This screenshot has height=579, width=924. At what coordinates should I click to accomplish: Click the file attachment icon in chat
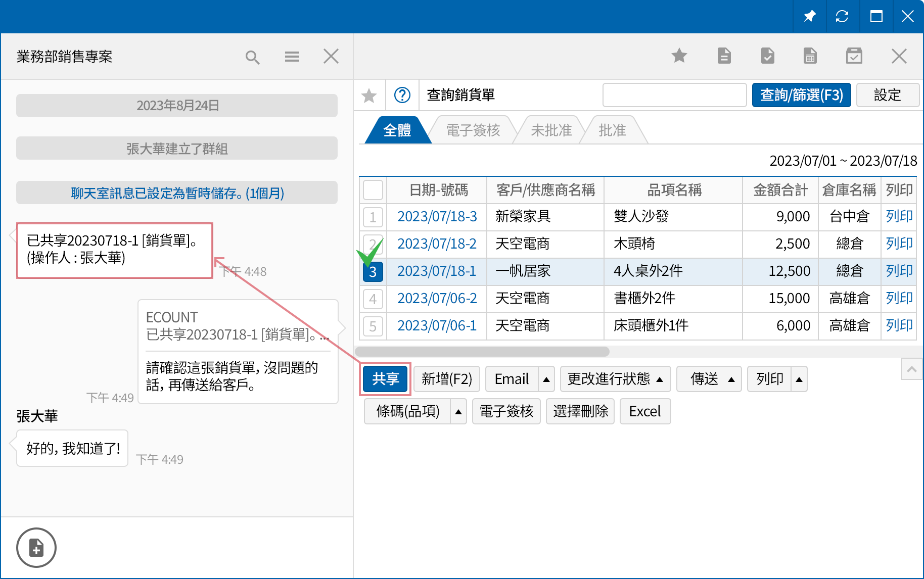[36, 547]
